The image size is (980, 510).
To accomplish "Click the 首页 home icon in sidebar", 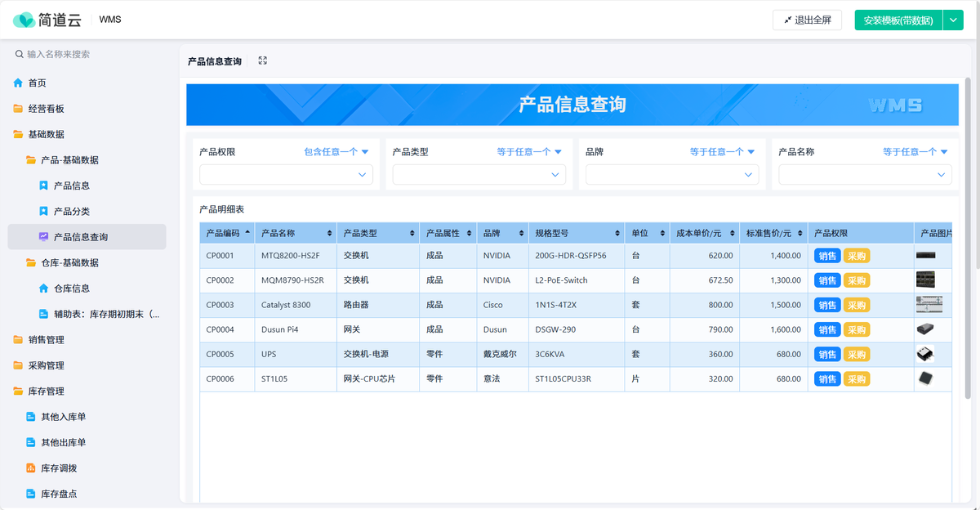I will coord(18,83).
